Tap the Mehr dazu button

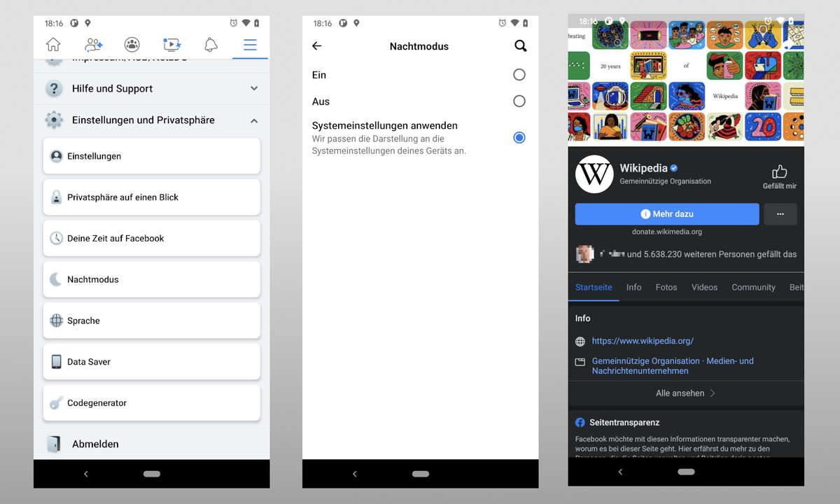click(x=667, y=214)
